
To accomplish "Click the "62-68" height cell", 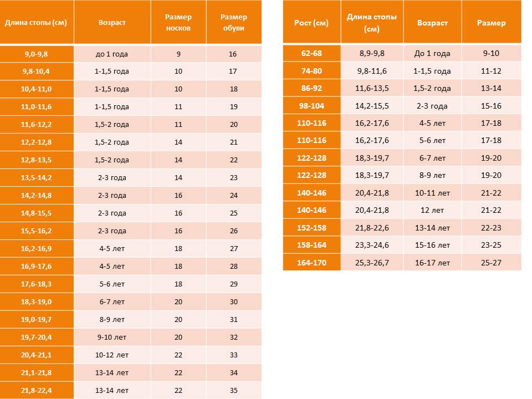I will 311,53.
